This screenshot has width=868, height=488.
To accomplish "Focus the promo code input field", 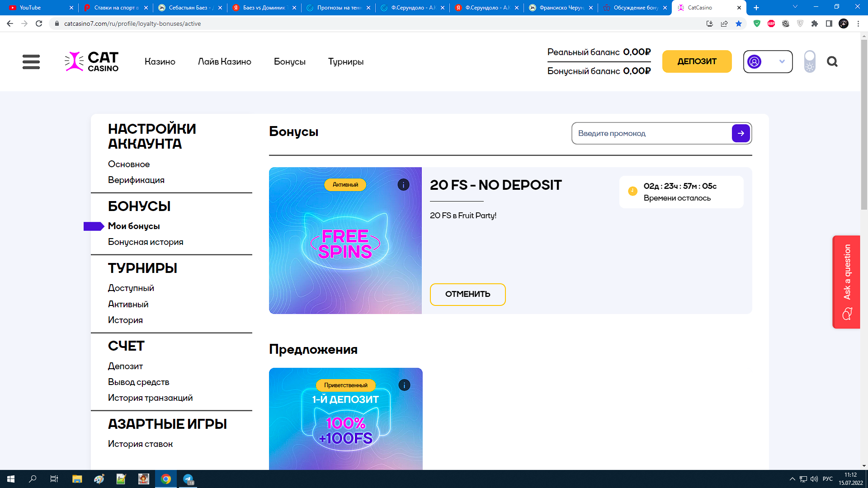I will coord(651,133).
